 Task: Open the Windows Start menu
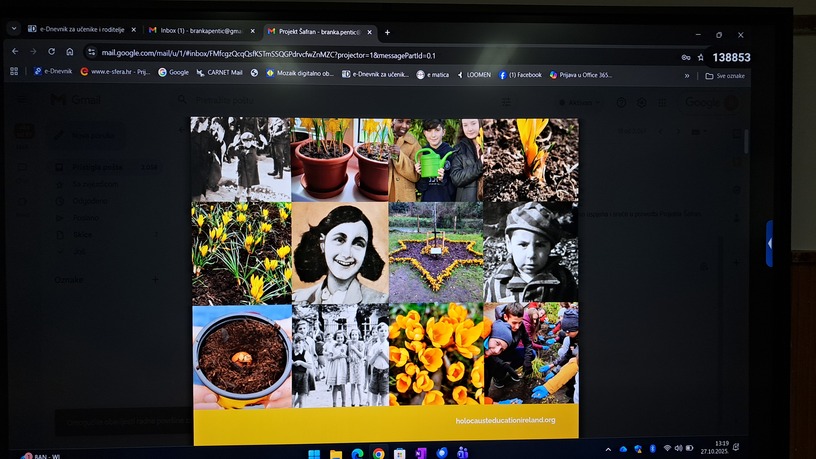tap(314, 454)
